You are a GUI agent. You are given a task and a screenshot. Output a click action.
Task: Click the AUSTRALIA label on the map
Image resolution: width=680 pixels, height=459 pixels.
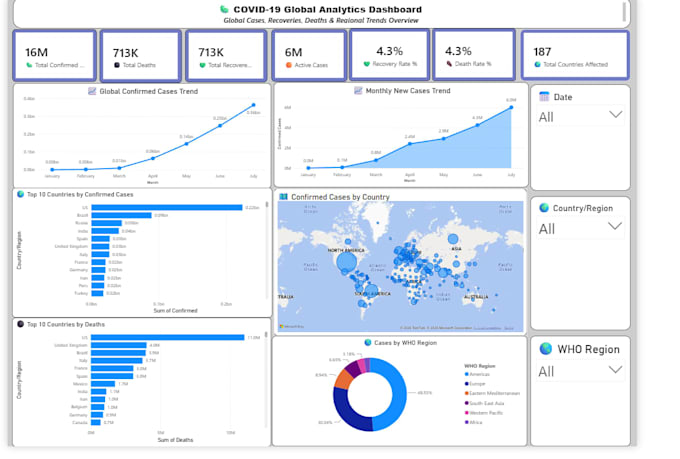coord(476,297)
